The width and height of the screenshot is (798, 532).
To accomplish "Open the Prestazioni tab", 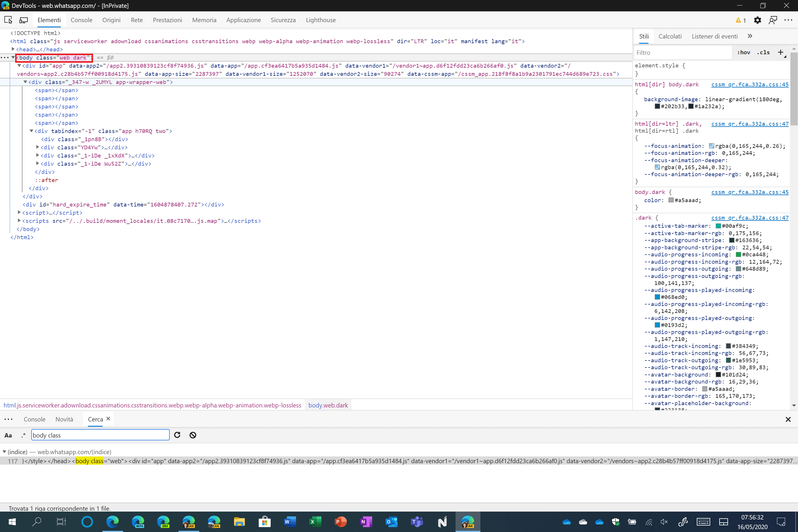I will pyautogui.click(x=167, y=20).
